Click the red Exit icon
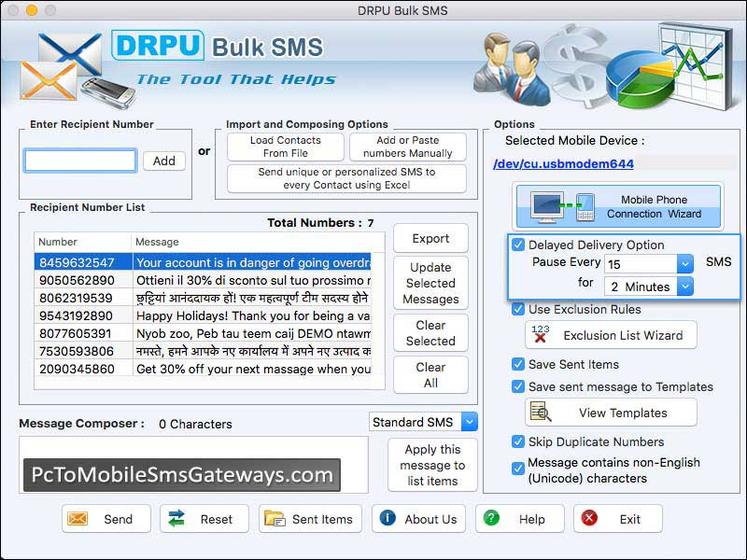The image size is (747, 560). 589,519
